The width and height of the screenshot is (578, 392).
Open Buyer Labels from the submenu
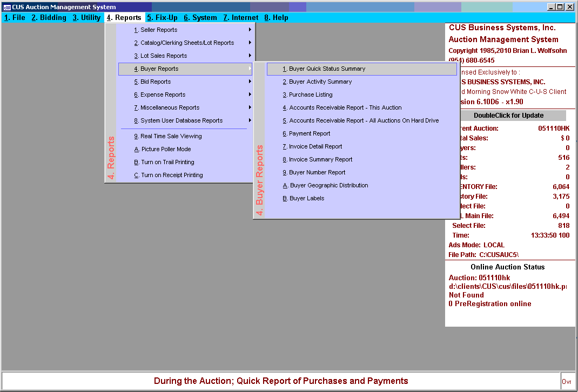[x=307, y=199]
